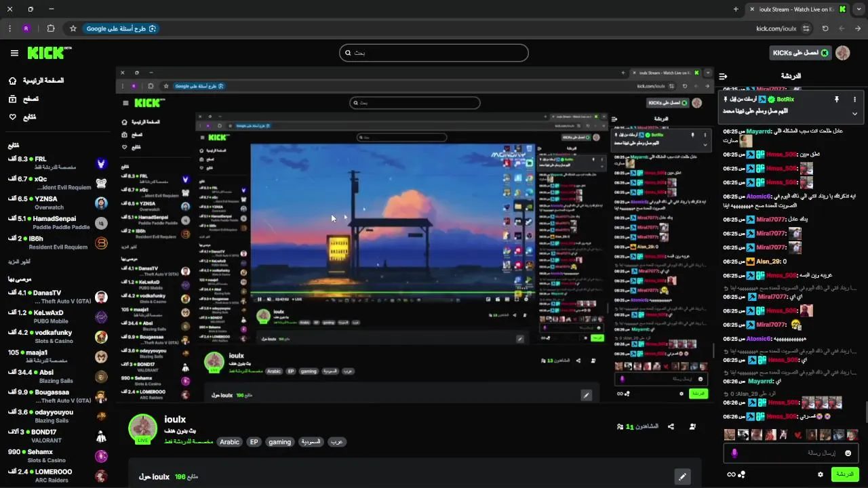Open a new browser tab plus
868x488 pixels.
(x=736, y=9)
